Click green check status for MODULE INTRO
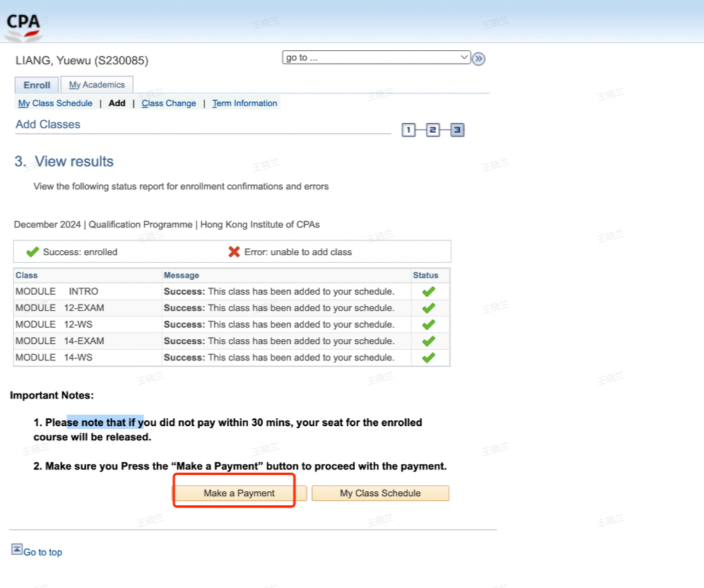The width and height of the screenshot is (704, 588). point(428,291)
